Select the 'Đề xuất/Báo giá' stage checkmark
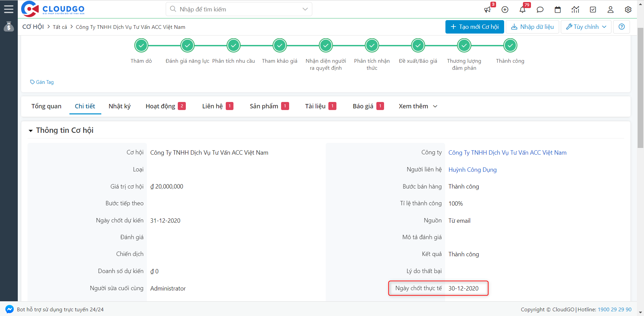This screenshot has width=644, height=316. coord(418,45)
